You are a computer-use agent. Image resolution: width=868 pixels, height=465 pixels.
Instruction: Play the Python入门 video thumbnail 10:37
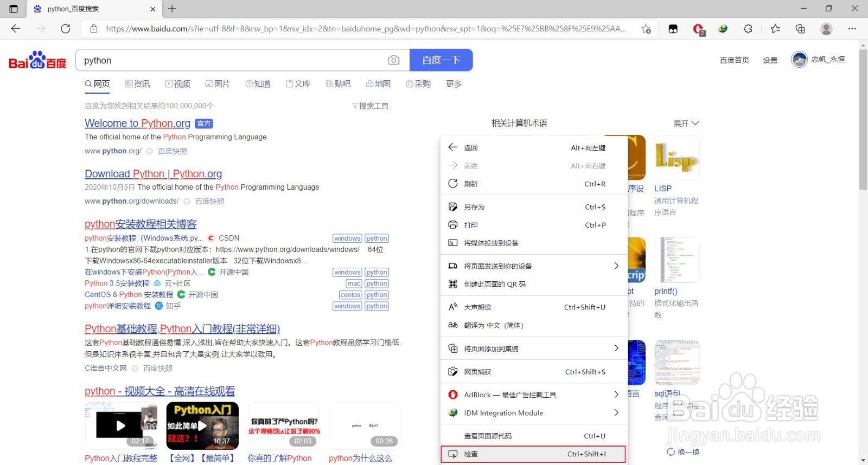pyautogui.click(x=202, y=426)
